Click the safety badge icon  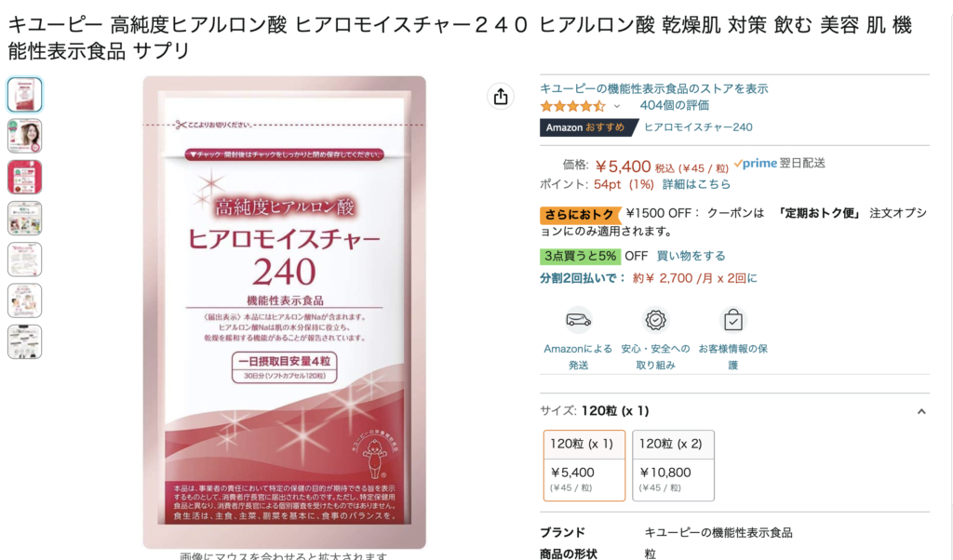(x=656, y=320)
